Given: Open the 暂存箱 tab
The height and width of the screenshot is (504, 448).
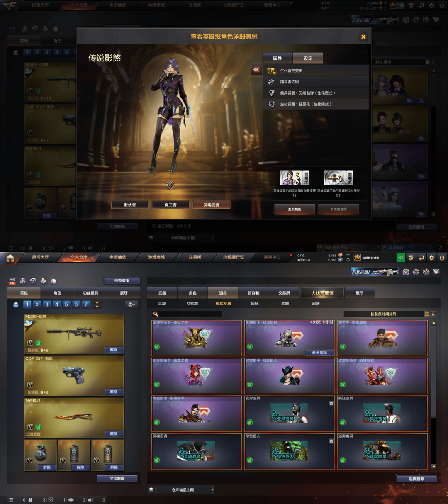Looking at the screenshot, I should pos(253,293).
